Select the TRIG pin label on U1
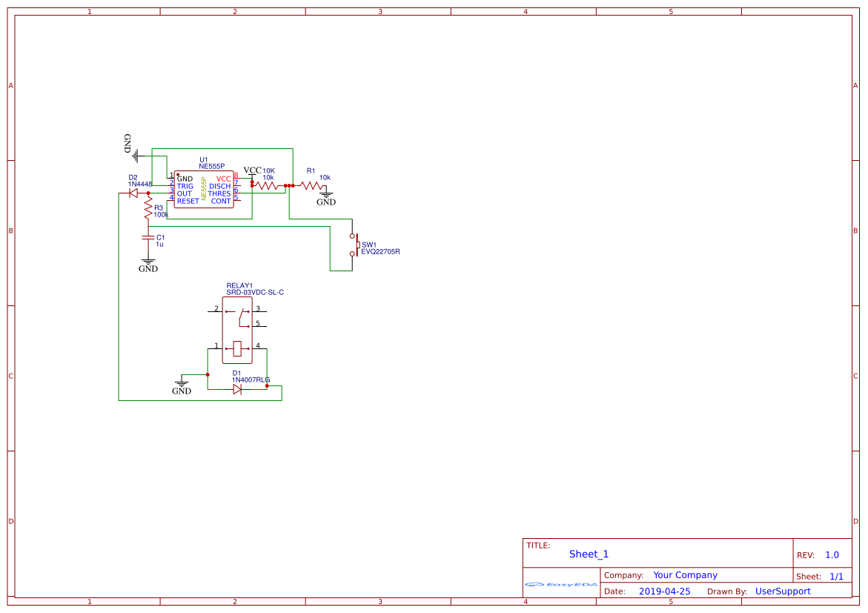The image size is (868, 613). [x=185, y=186]
